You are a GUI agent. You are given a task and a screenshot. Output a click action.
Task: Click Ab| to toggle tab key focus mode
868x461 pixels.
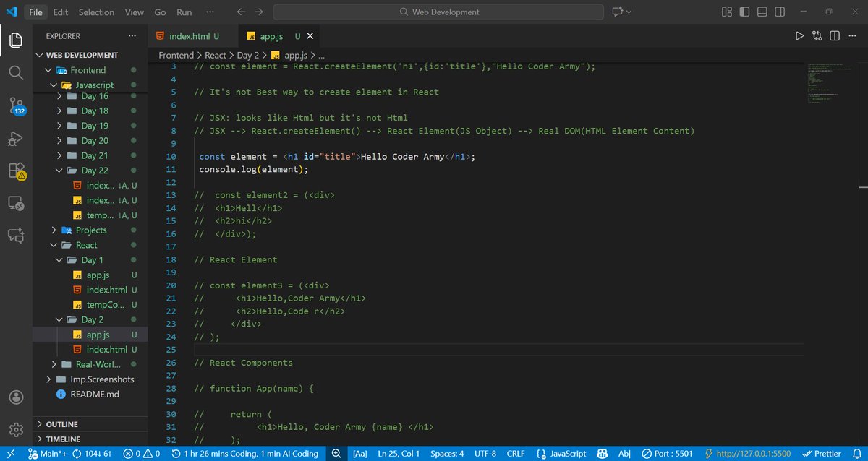point(626,453)
